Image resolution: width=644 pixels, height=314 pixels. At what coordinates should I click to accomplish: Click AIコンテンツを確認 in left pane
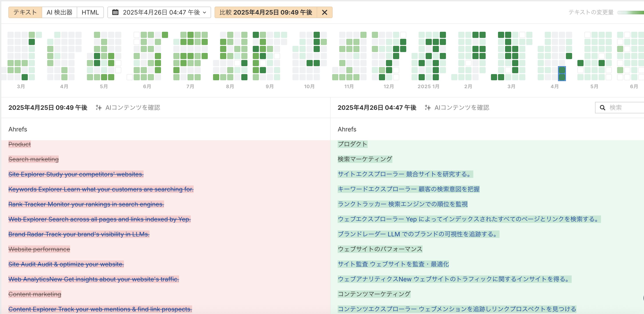pos(133,108)
